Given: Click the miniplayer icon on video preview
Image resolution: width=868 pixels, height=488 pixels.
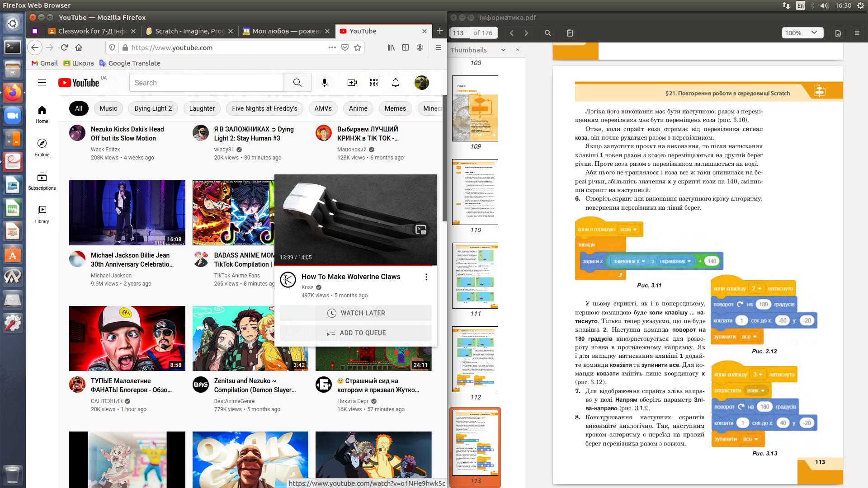Looking at the screenshot, I should click(421, 230).
